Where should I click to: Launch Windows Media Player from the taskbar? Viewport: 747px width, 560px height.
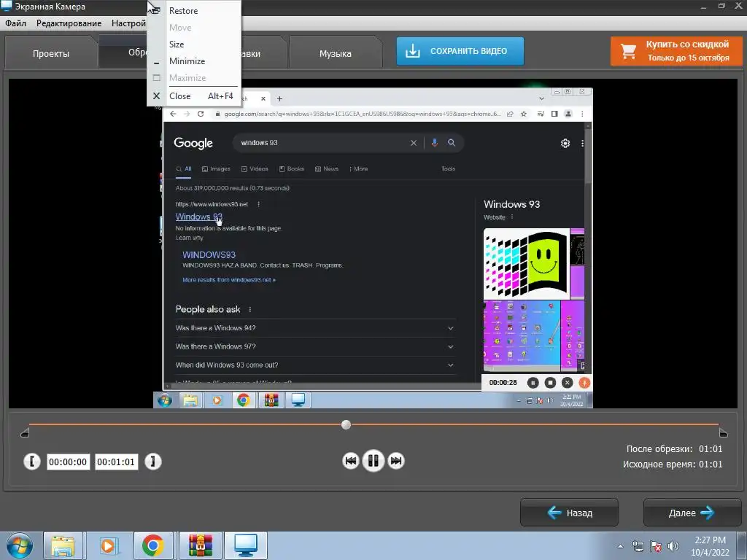point(108,545)
